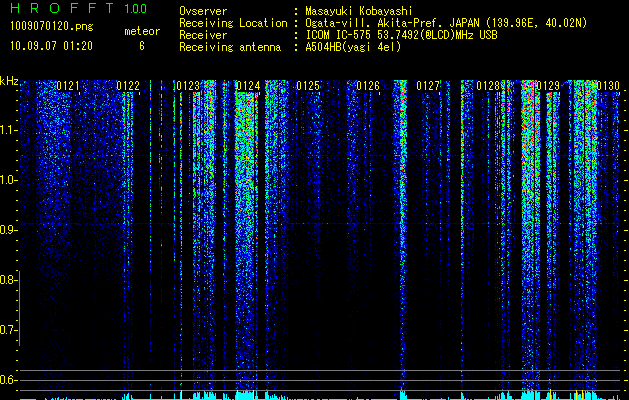Click the 0130 time marker
The height and width of the screenshot is (400, 629).
point(608,86)
